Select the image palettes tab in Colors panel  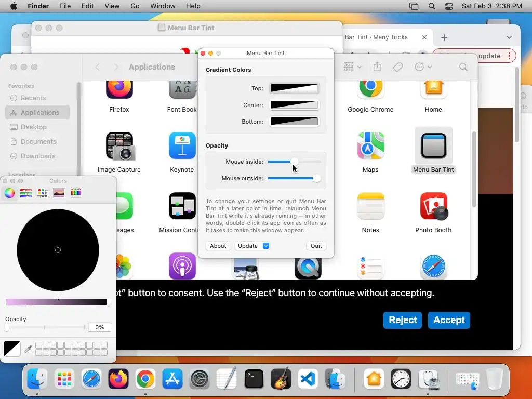tap(59, 193)
